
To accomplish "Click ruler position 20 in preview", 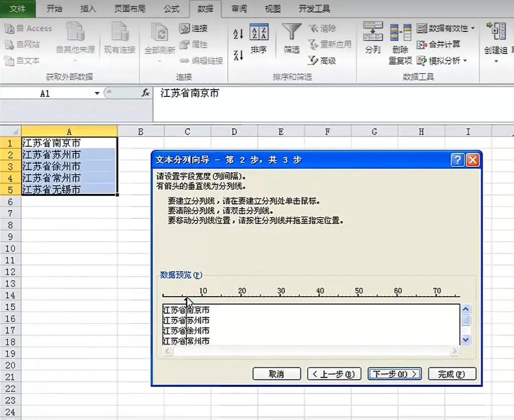I will 242,291.
